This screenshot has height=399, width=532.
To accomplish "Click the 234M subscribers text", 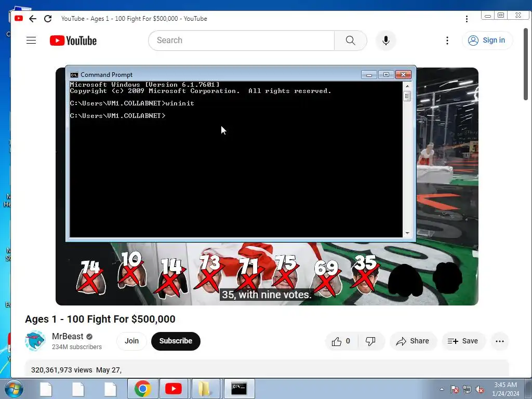I will (x=77, y=347).
